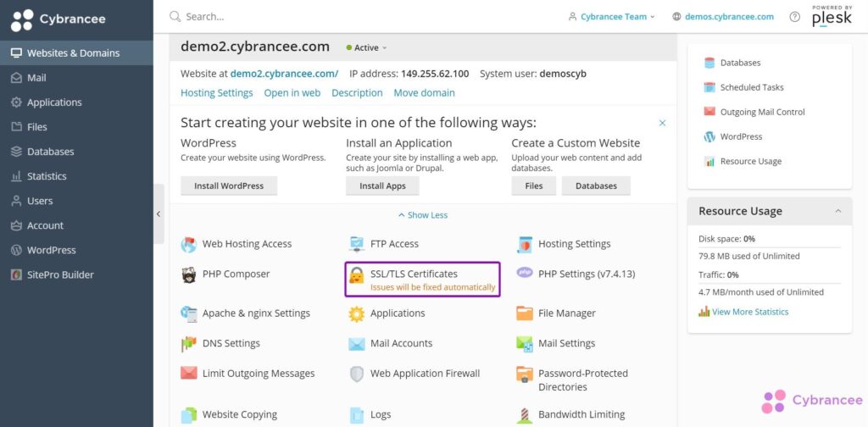Image resolution: width=868 pixels, height=427 pixels.
Task: Click the Databases button under Custom Website
Action: tap(596, 186)
